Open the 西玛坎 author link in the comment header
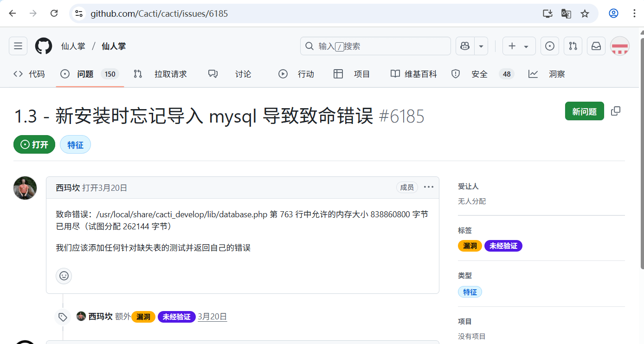644x344 pixels. [x=67, y=188]
